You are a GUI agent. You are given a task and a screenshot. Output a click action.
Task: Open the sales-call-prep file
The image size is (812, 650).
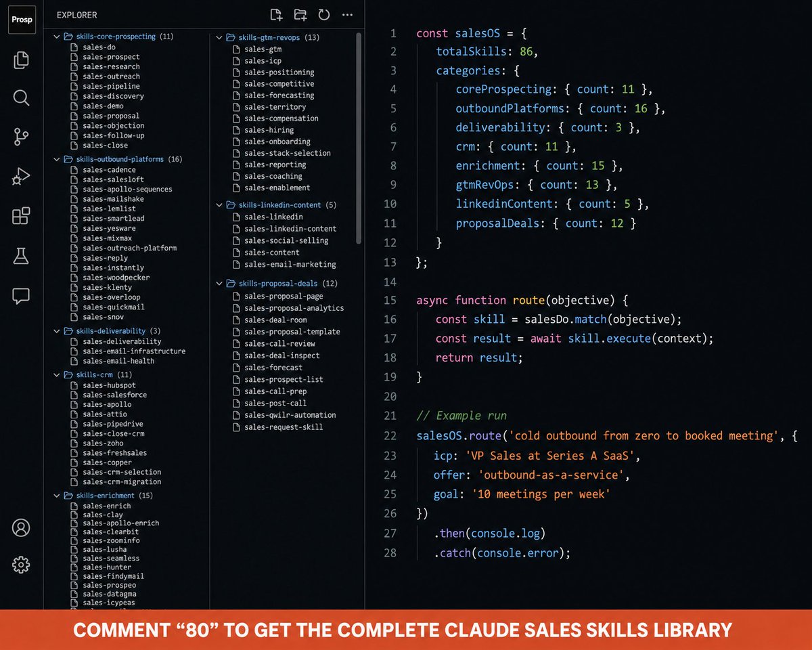point(275,391)
